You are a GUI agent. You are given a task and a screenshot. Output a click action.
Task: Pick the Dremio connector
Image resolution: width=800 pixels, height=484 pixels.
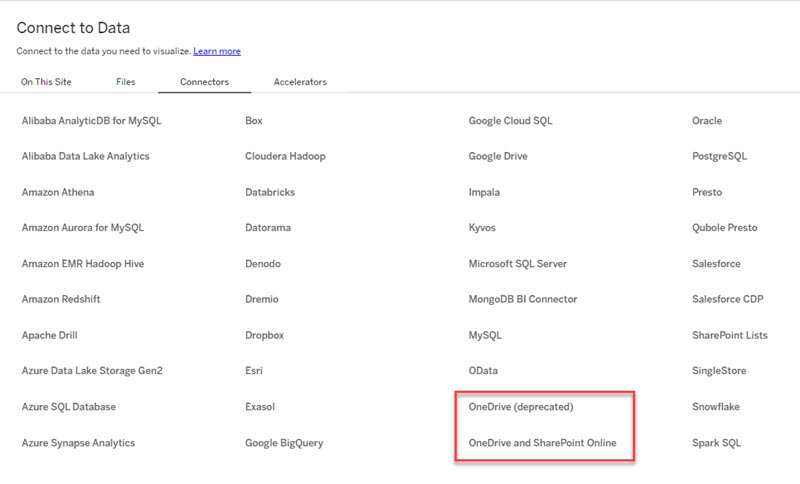(x=262, y=299)
